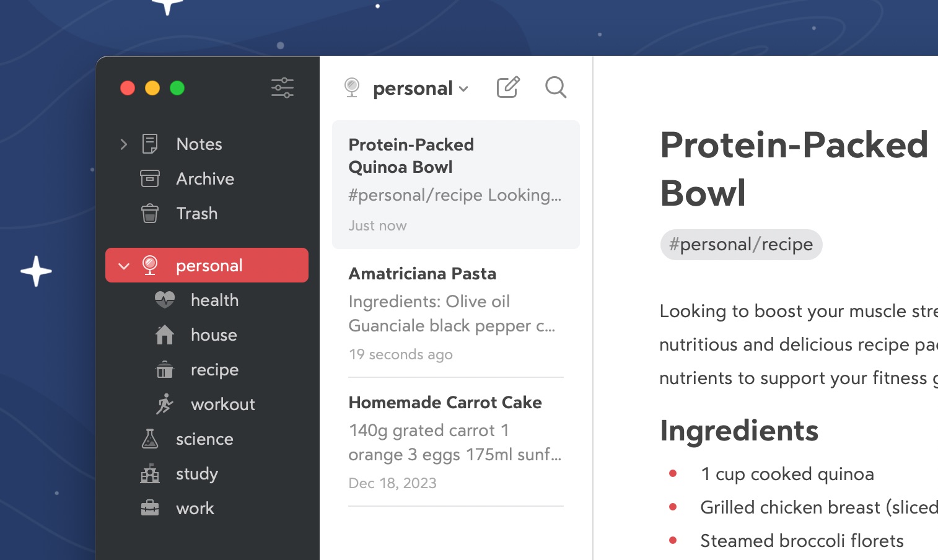Click the running figure workout icon

coord(165,404)
